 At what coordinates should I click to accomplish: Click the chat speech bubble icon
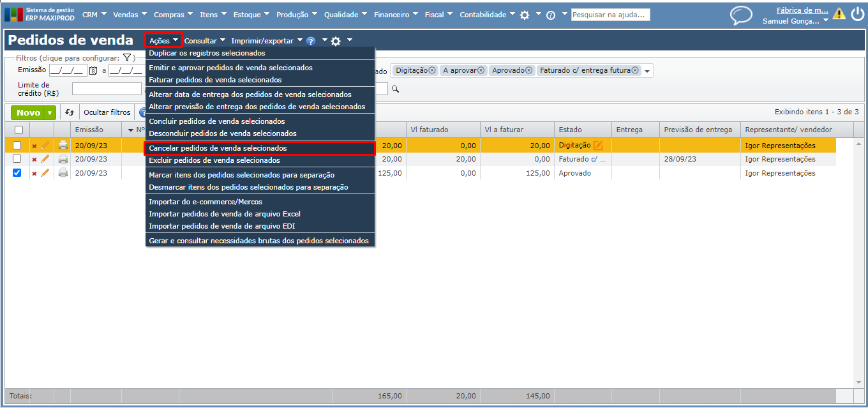741,15
